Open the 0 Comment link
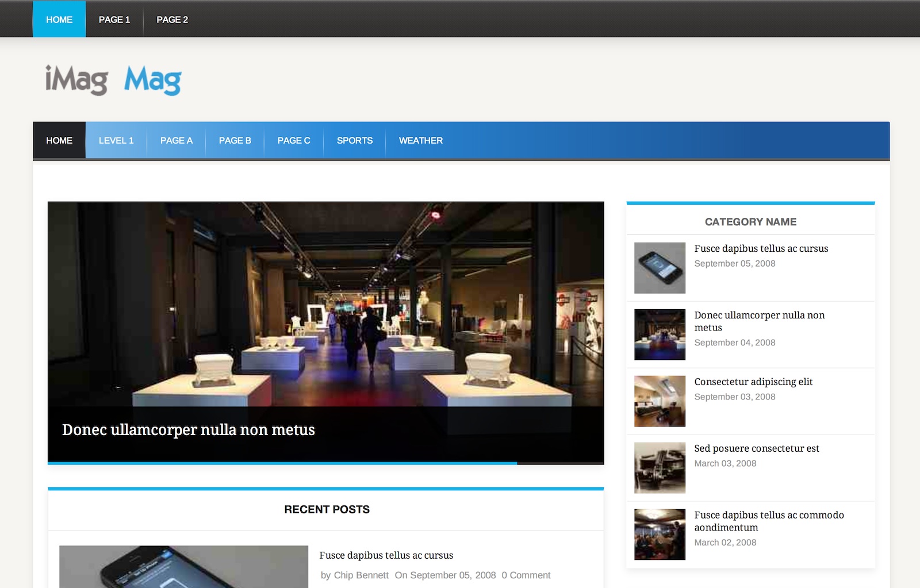This screenshot has height=588, width=920. [526, 575]
